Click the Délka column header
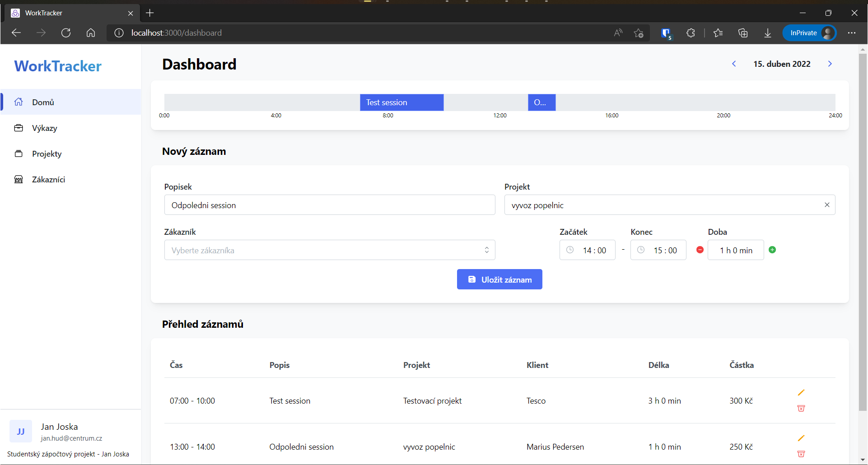 point(658,365)
